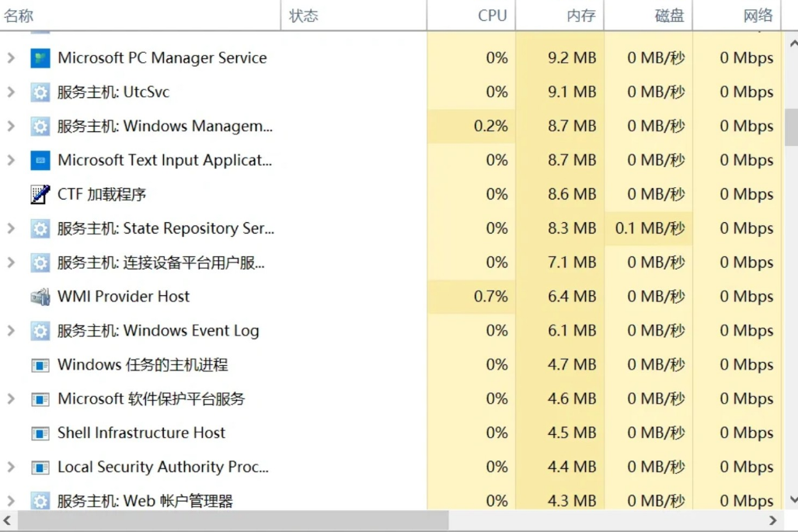The image size is (798, 532).
Task: Click the Windows 任务的主机进程 icon
Action: click(40, 365)
